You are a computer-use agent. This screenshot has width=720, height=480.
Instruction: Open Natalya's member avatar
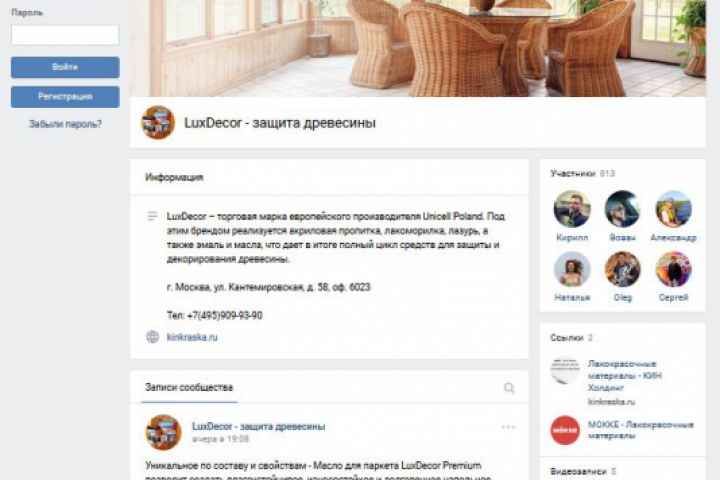(572, 269)
